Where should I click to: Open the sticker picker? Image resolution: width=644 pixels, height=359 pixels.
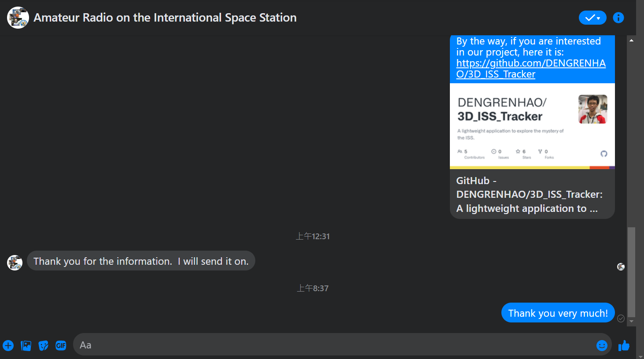tap(43, 345)
